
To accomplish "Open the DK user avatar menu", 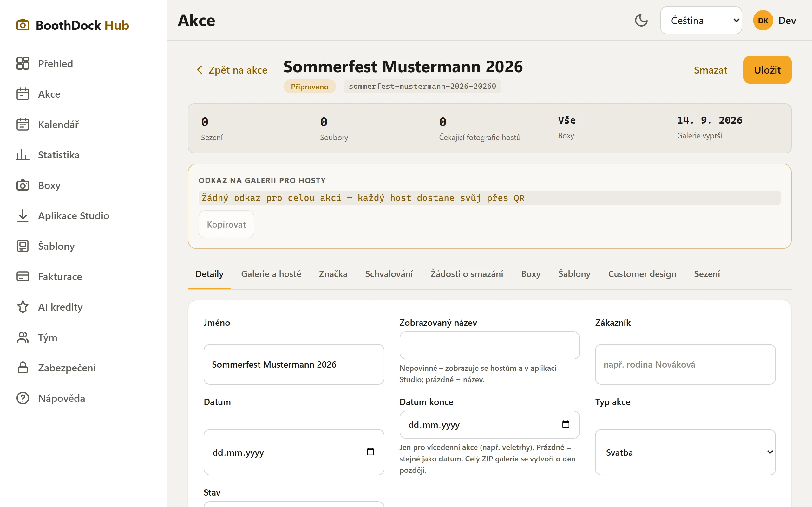I will (x=763, y=21).
